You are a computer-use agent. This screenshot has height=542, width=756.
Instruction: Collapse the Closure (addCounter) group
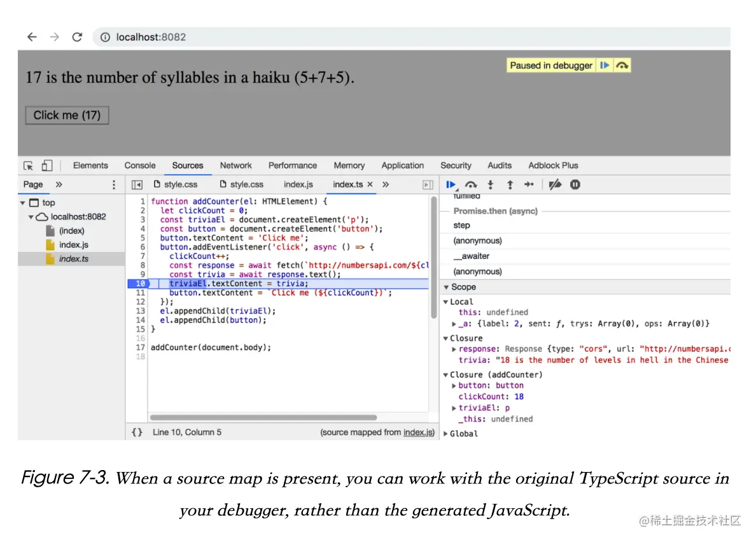point(445,375)
